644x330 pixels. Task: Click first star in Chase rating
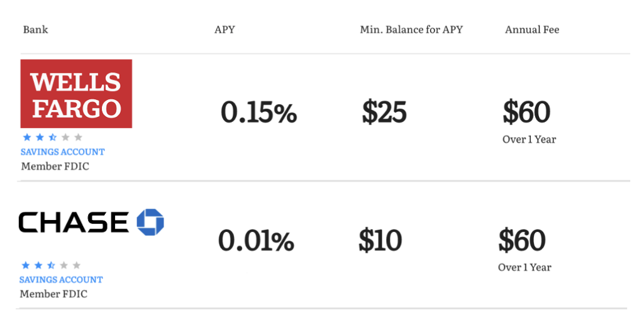[25, 265]
